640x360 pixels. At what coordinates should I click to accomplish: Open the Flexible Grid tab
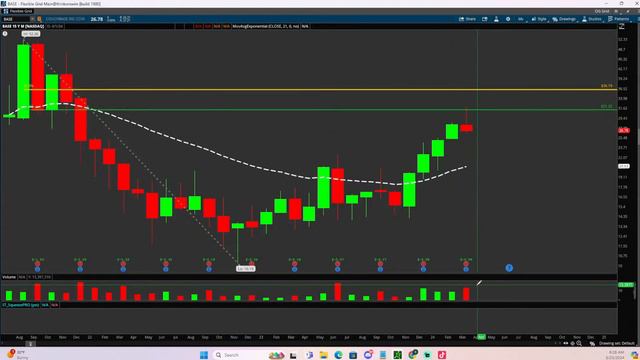click(18, 11)
